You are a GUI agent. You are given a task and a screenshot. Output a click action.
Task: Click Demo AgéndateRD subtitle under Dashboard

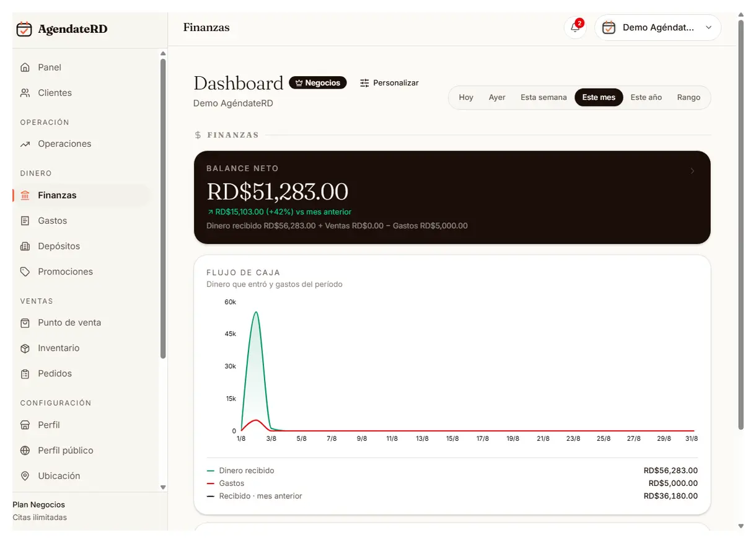(233, 104)
